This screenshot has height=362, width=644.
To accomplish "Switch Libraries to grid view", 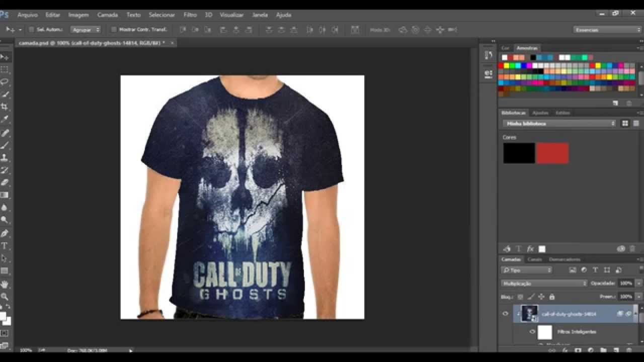I will 625,123.
